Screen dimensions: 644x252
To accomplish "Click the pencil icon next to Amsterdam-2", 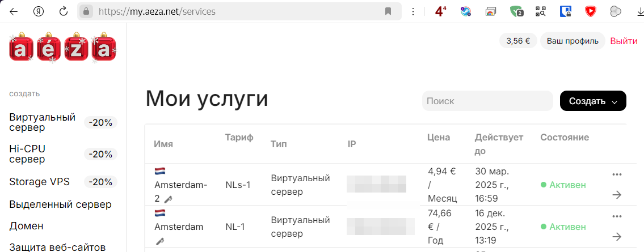I will (168, 199).
